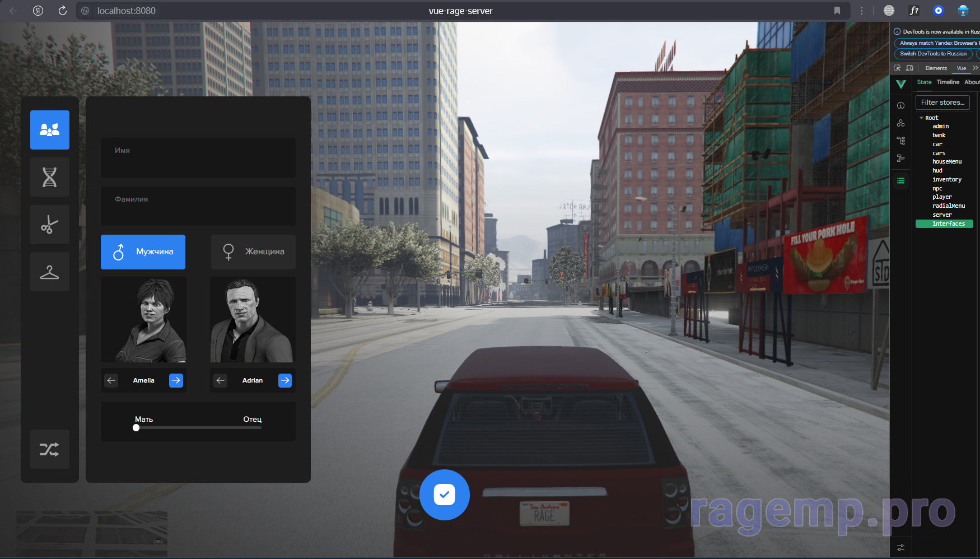The image size is (980, 559).
Task: Click Switch DevTools to Russian button
Action: [933, 54]
